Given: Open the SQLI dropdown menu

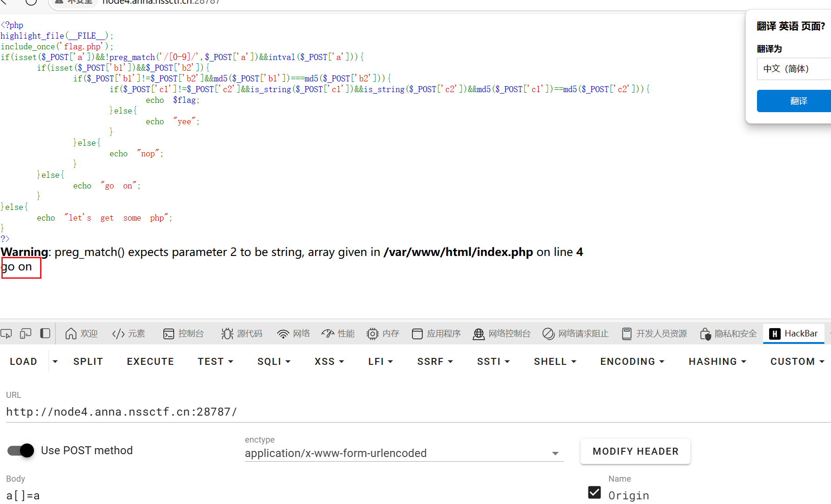Looking at the screenshot, I should [x=274, y=362].
